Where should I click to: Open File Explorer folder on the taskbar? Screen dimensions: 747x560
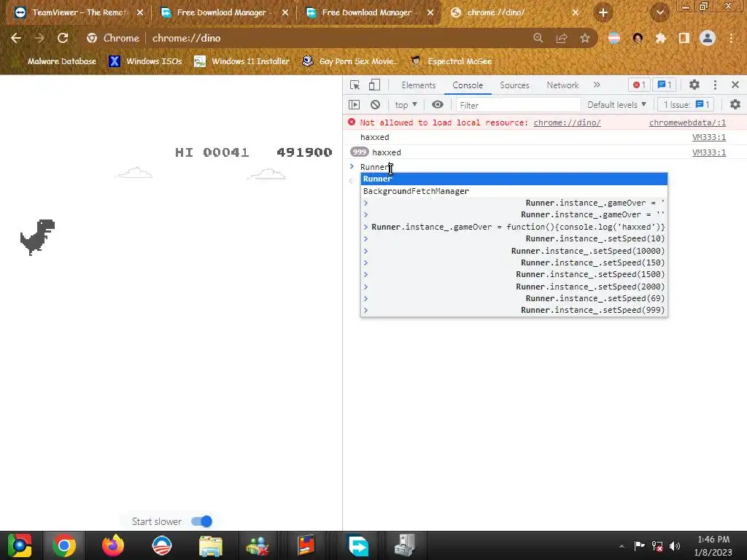click(x=211, y=545)
